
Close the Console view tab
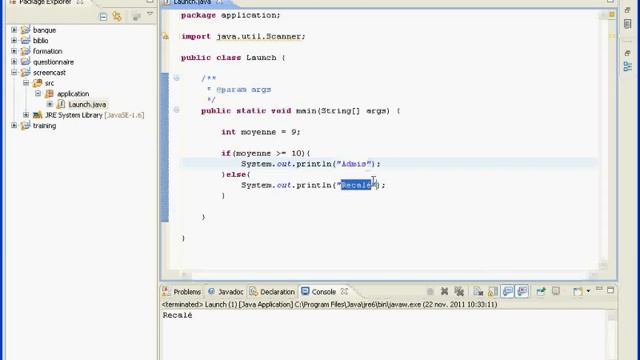tap(344, 291)
